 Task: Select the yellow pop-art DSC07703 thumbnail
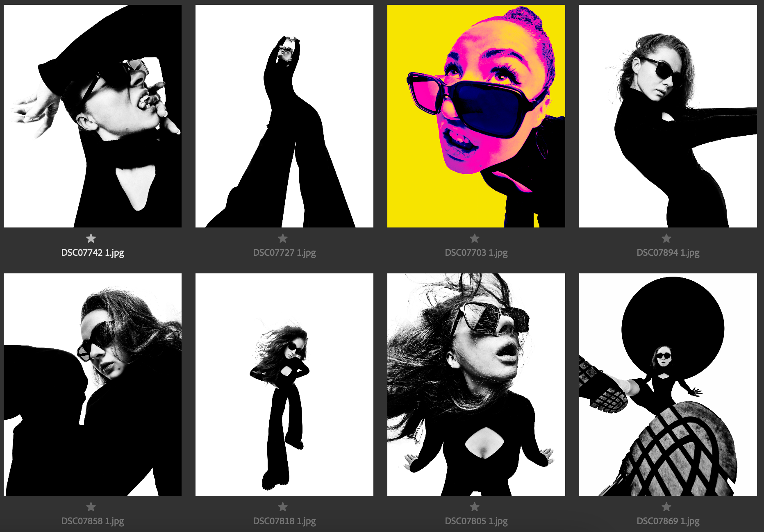click(x=476, y=116)
